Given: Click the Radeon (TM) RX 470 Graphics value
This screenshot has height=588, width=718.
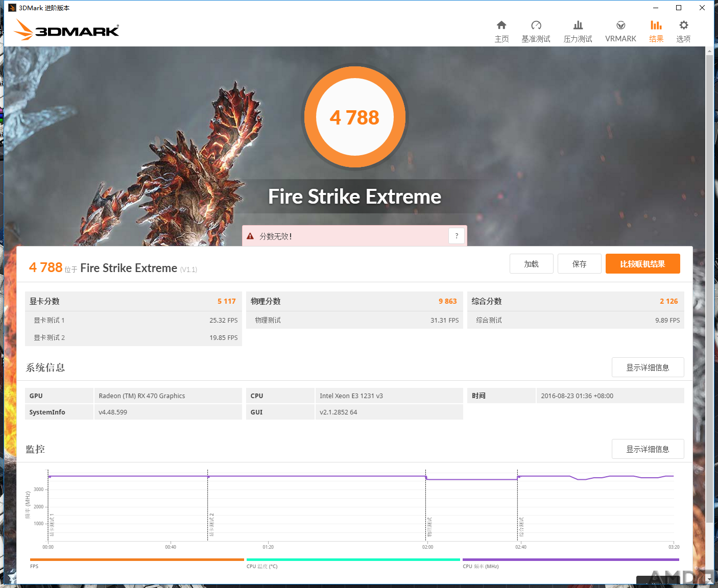Looking at the screenshot, I should (142, 396).
